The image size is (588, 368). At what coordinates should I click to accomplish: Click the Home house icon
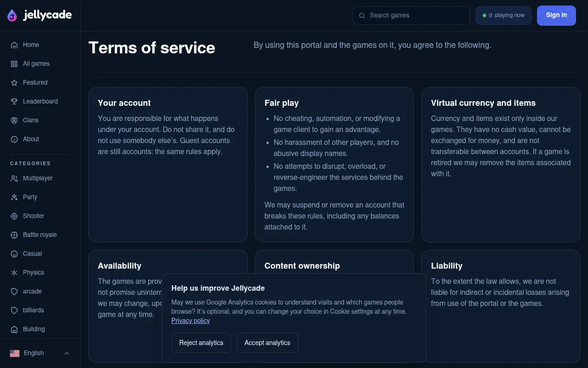pos(14,45)
